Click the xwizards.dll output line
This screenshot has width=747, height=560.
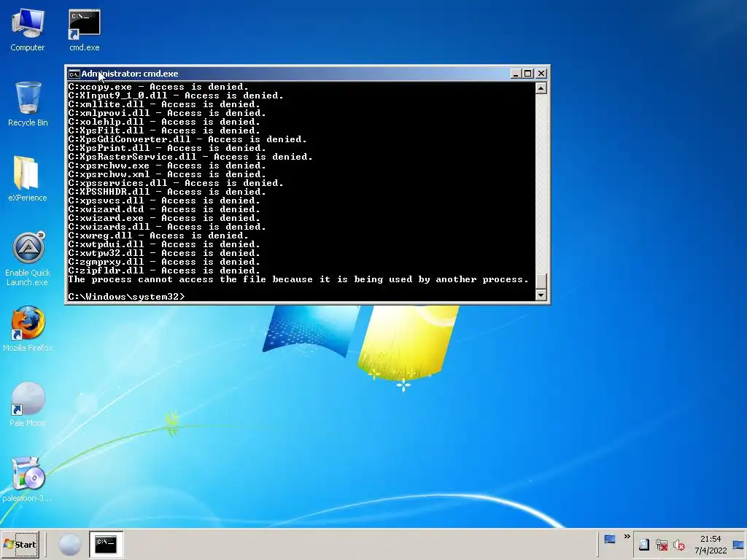click(x=167, y=227)
